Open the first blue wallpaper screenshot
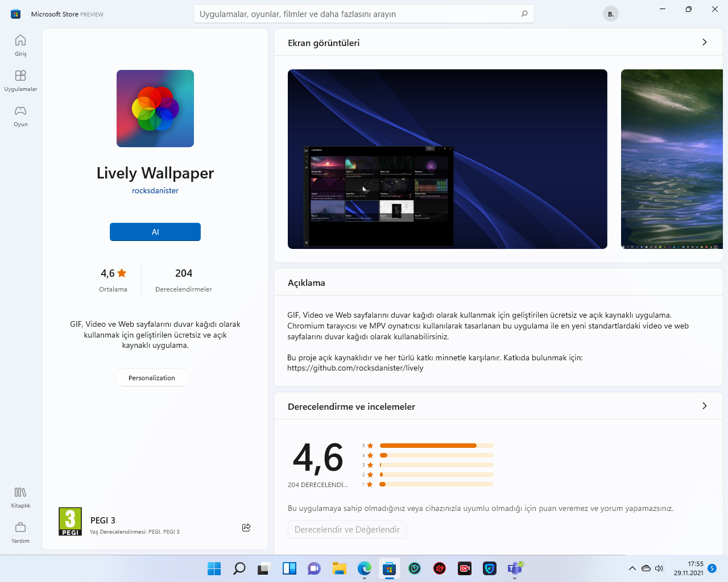The width and height of the screenshot is (728, 582). point(448,159)
